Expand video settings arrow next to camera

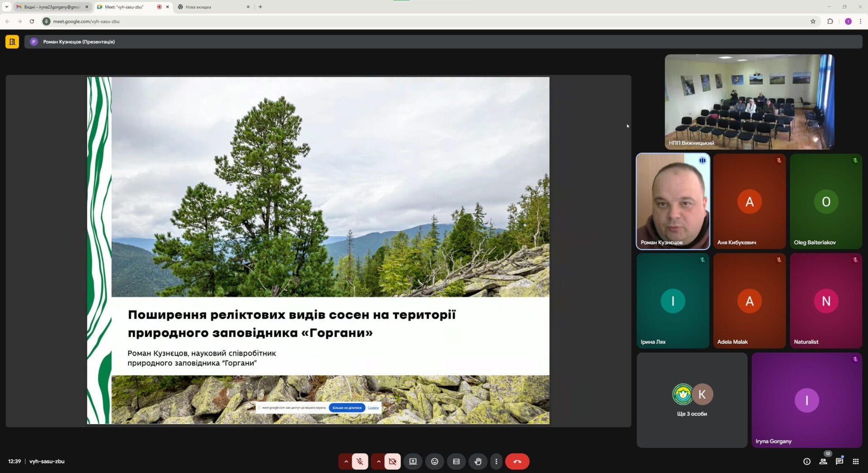(378, 461)
